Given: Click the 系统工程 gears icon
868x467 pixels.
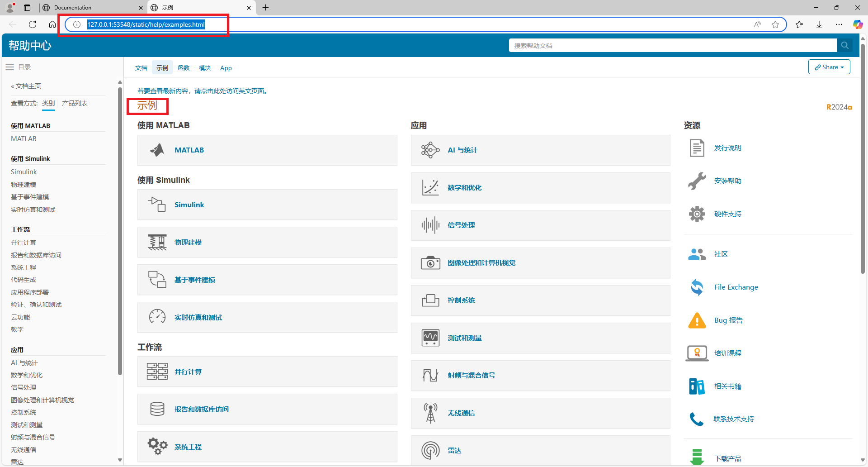Looking at the screenshot, I should pos(157,447).
